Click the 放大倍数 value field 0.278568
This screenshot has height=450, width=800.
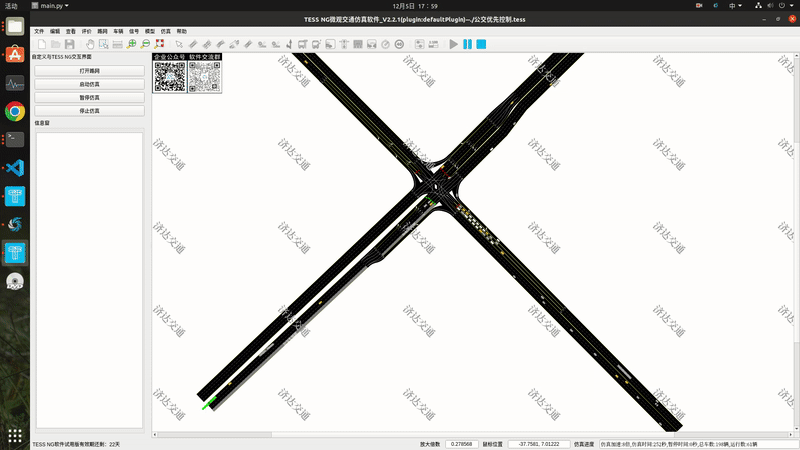tap(462, 444)
